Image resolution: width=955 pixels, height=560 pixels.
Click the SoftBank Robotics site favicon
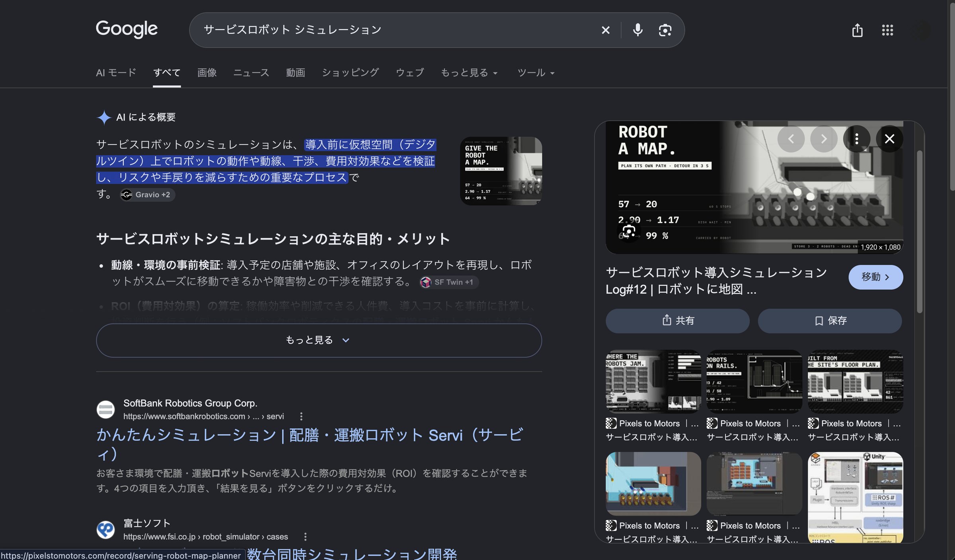(106, 410)
